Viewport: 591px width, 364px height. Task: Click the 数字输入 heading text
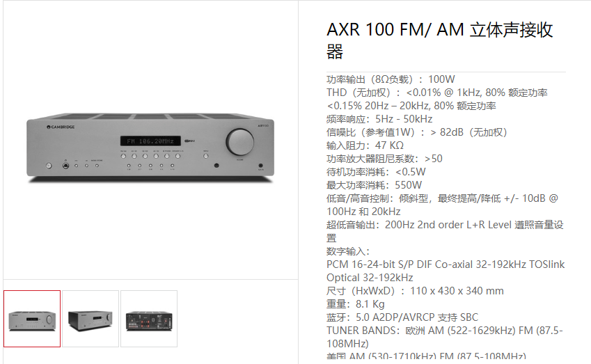coord(348,251)
